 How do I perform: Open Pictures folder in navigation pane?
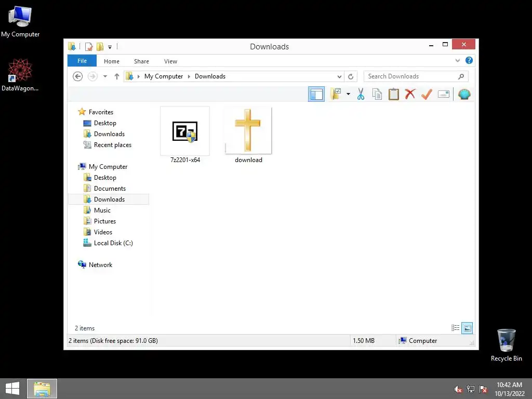105,221
